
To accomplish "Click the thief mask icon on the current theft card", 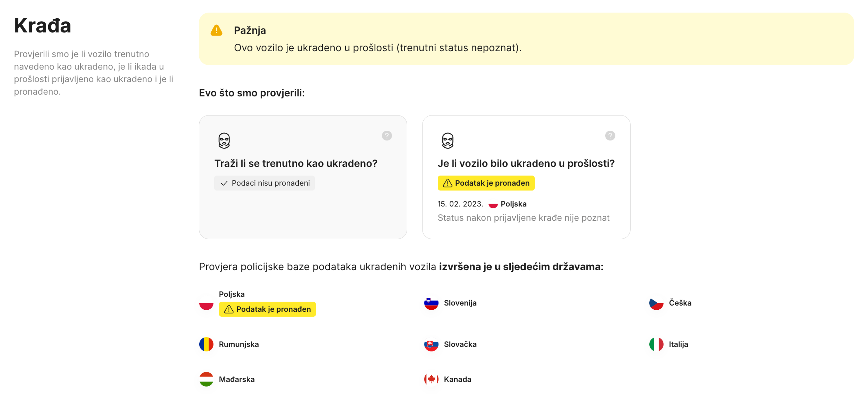I will click(224, 140).
